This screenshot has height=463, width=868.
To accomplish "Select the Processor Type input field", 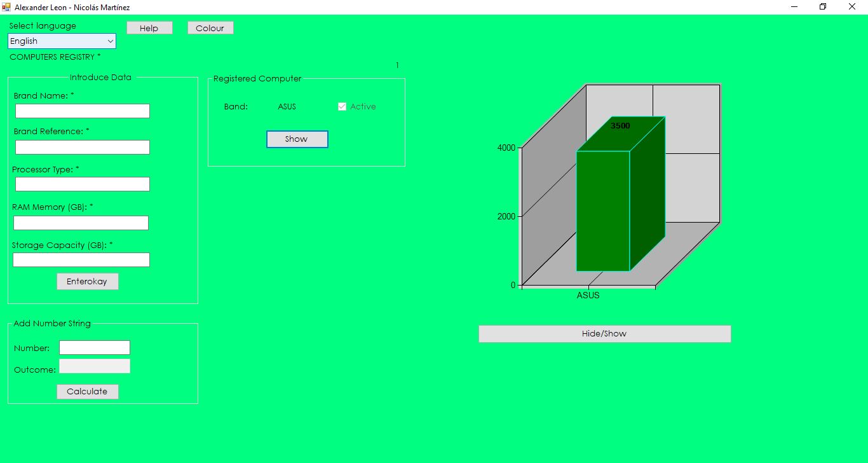I will (x=83, y=184).
